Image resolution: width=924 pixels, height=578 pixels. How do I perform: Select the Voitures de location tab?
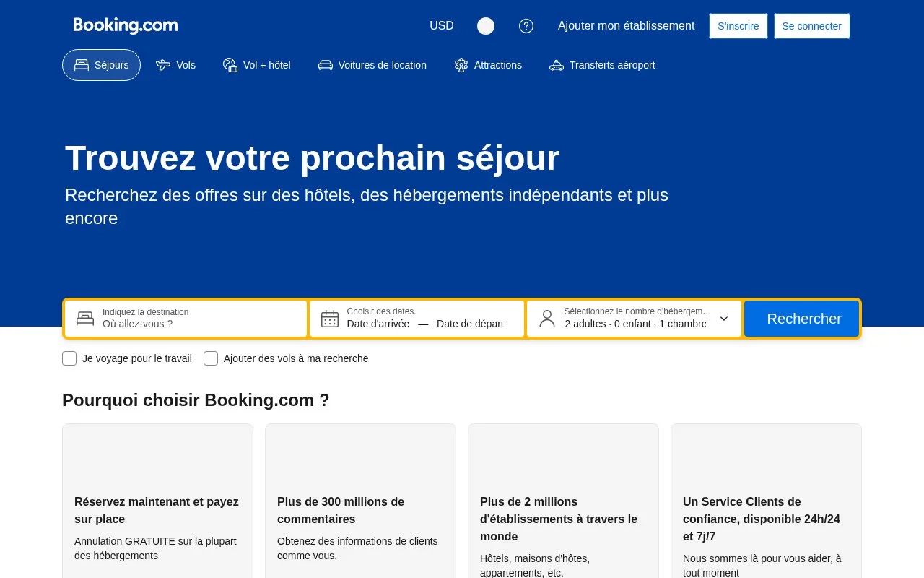372,65
